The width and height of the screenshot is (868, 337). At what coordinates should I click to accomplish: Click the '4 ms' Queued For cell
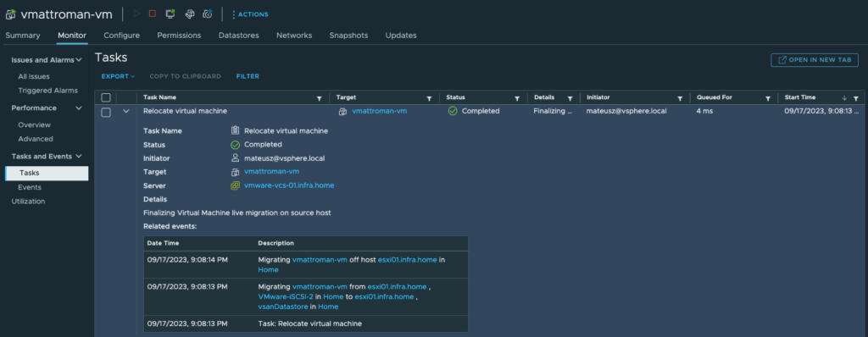[705, 111]
